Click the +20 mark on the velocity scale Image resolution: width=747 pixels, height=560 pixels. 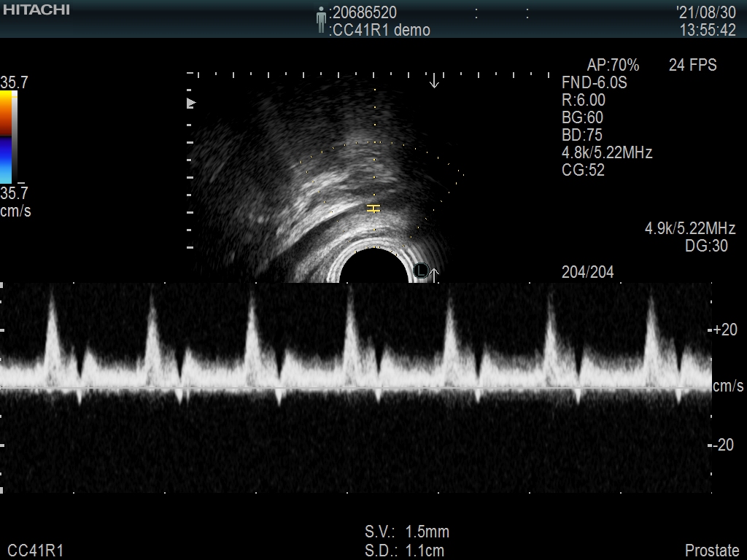coord(724,330)
